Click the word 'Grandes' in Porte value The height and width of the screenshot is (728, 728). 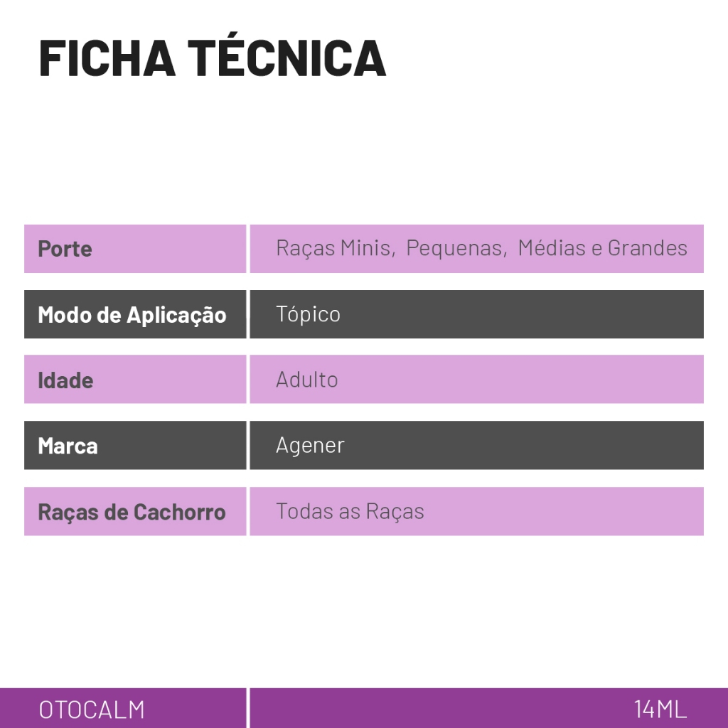tap(648, 248)
